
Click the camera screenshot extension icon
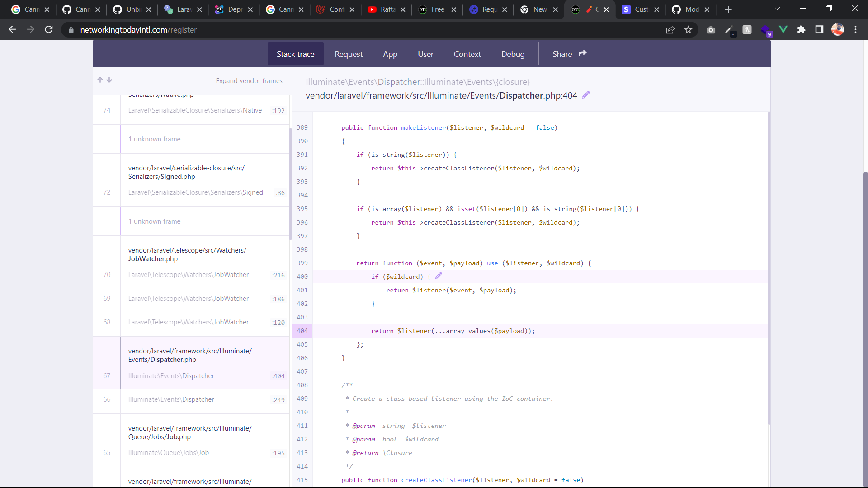tap(711, 29)
